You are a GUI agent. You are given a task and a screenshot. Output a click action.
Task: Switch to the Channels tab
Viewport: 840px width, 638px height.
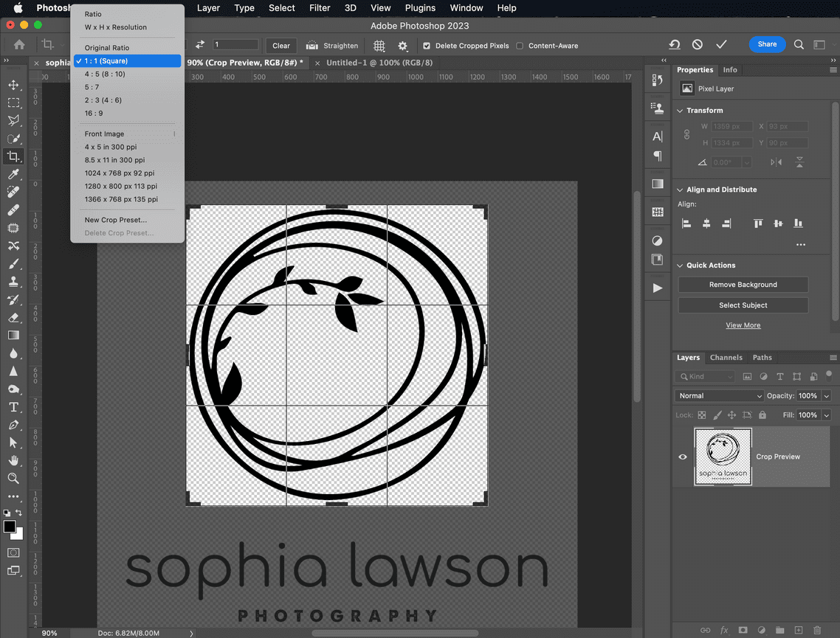click(x=726, y=357)
